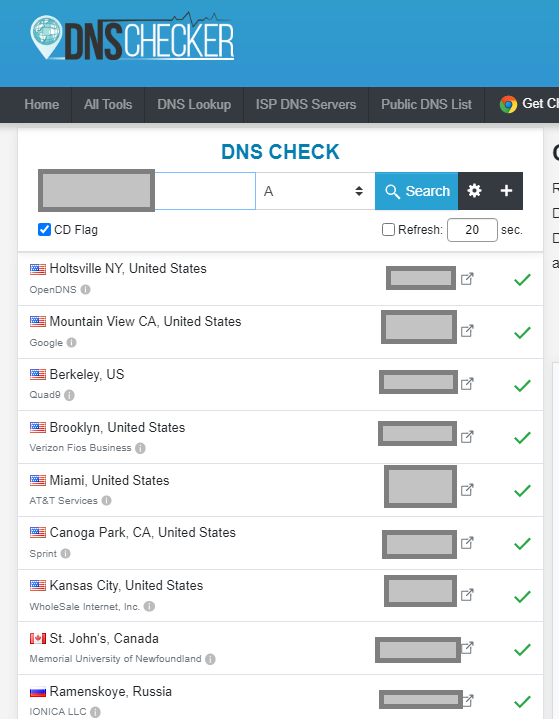Click info icon next to Quad9

[69, 395]
